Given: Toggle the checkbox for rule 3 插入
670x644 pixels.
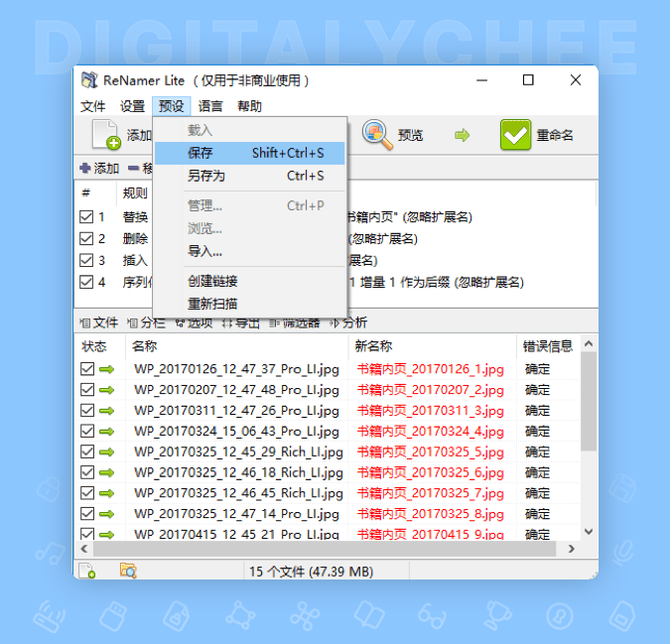Looking at the screenshot, I should click(86, 260).
